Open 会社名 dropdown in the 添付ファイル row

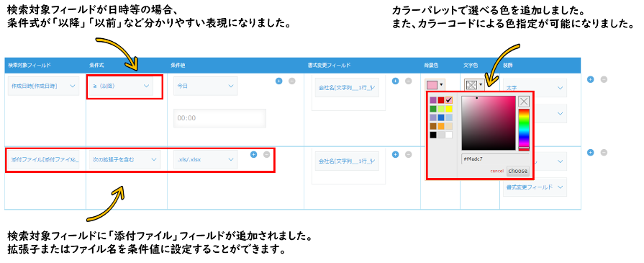point(347,161)
